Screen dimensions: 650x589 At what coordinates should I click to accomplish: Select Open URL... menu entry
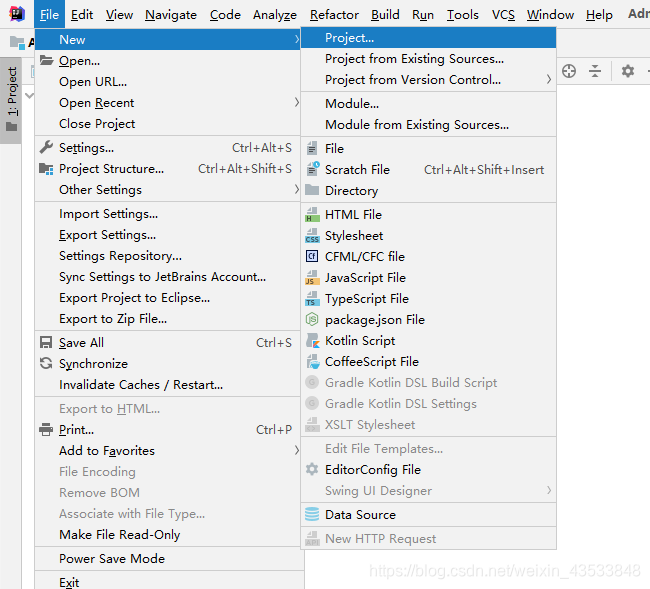167,82
